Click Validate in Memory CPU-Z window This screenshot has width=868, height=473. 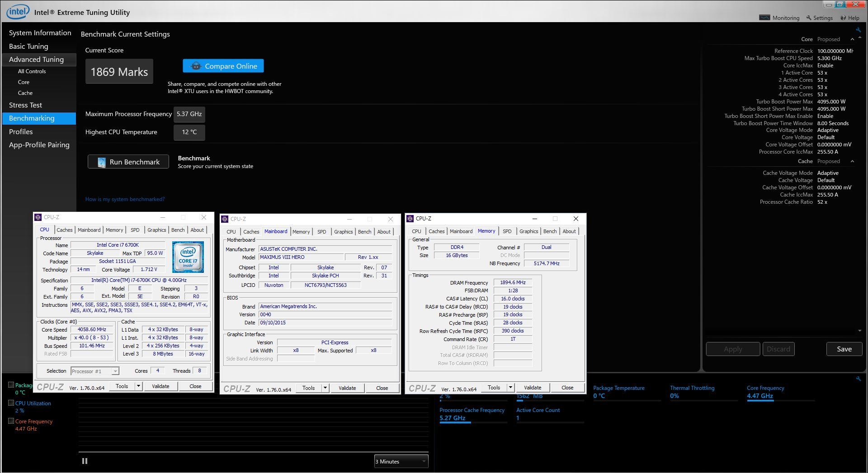click(533, 388)
